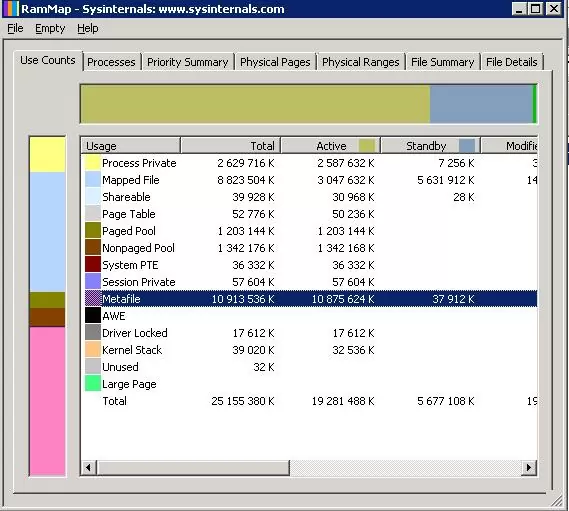
Task: Select the Process Private row
Action: pyautogui.click(x=309, y=163)
